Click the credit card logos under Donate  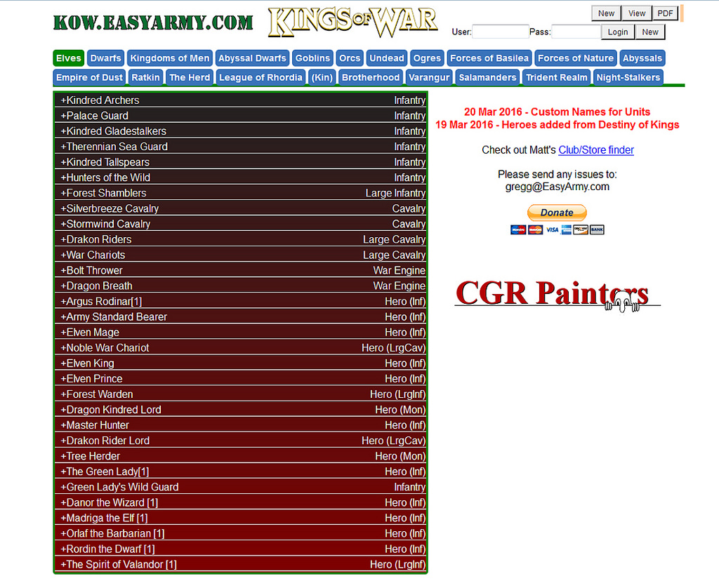pos(557,229)
